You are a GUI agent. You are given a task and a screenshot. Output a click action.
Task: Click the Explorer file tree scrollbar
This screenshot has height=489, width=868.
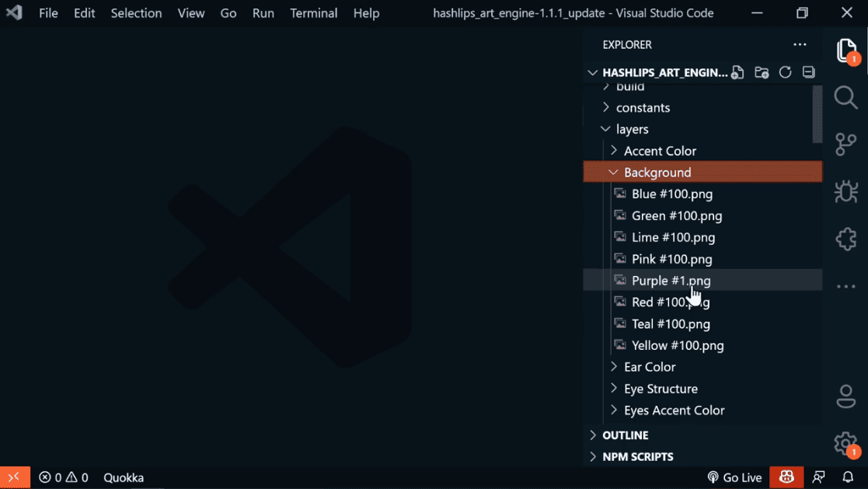point(817,114)
